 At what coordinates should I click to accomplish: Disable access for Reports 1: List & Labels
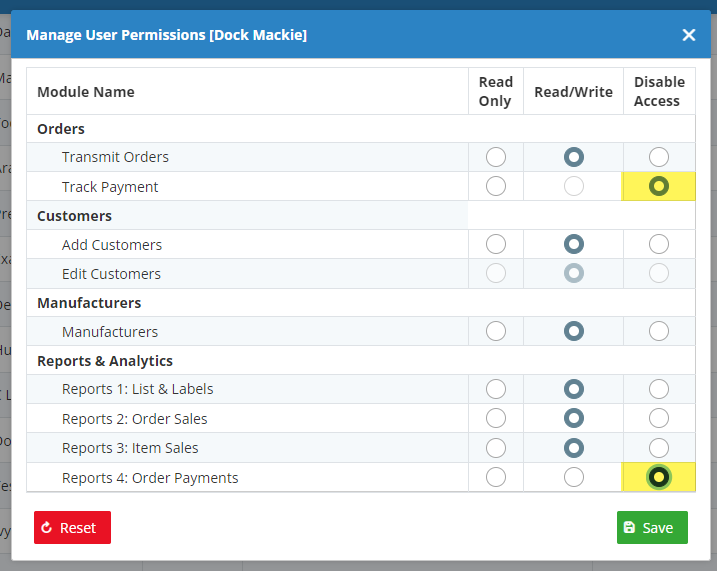(x=658, y=389)
